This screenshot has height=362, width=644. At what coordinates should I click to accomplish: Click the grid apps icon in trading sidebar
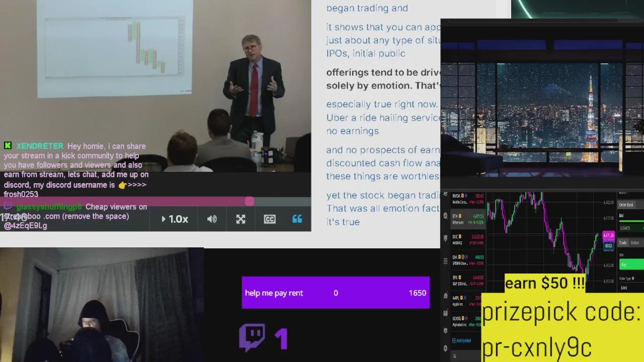click(x=445, y=261)
